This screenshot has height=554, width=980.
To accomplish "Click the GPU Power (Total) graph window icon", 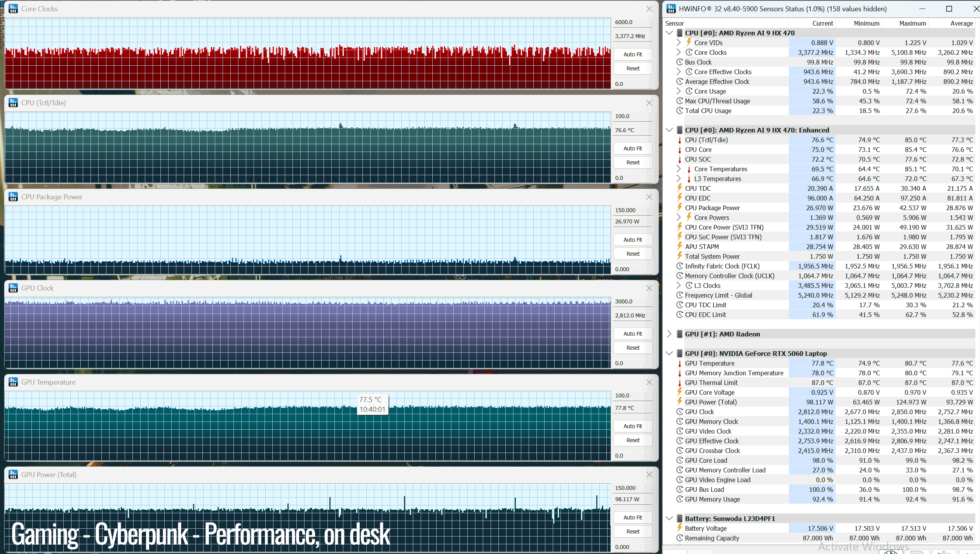I will [13, 474].
